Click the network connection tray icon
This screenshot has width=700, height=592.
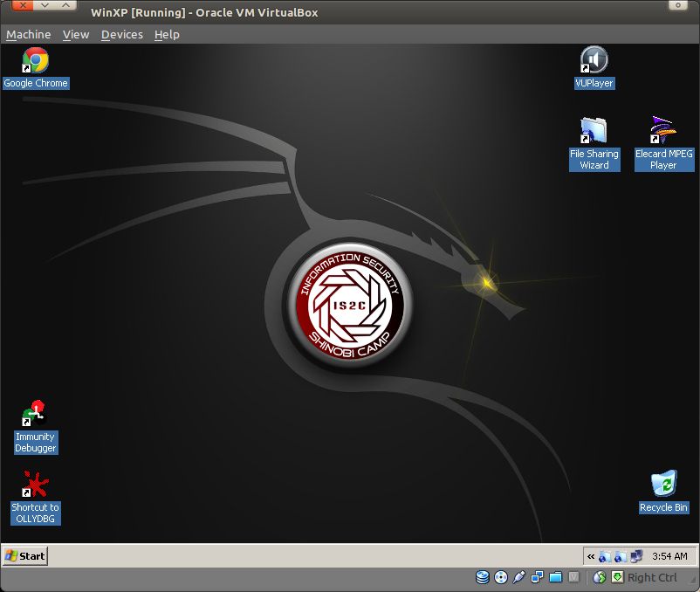click(x=636, y=556)
